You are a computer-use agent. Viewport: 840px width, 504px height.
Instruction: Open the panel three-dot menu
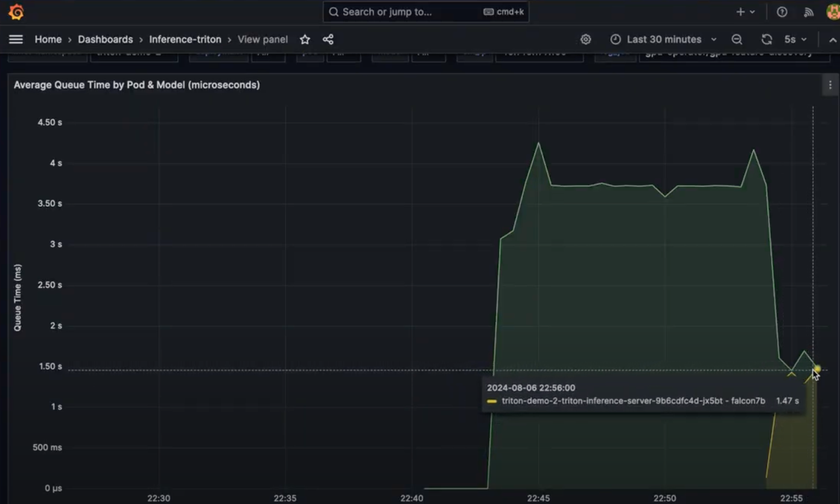830,85
